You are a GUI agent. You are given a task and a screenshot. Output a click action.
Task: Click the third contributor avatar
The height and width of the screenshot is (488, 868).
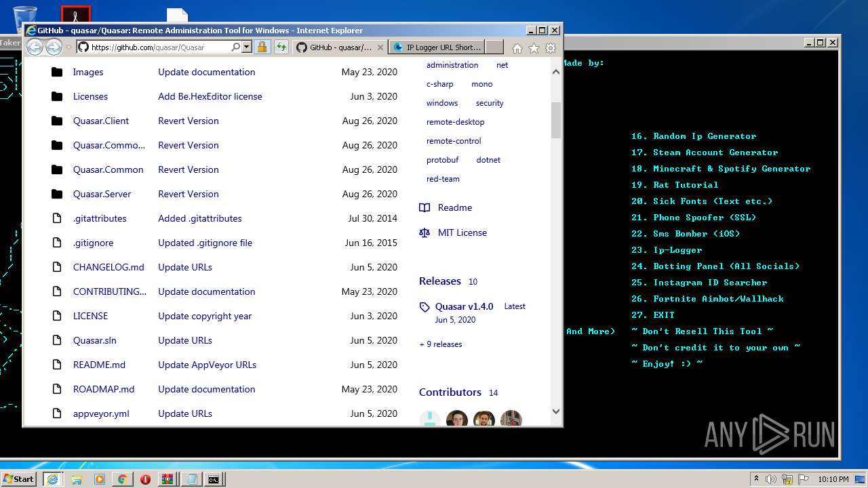pyautogui.click(x=484, y=419)
